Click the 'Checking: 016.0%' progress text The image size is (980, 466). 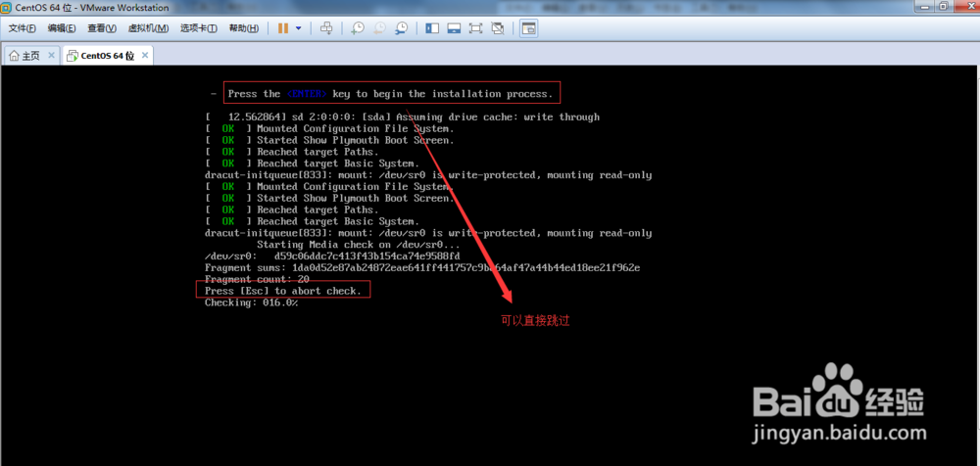pyautogui.click(x=251, y=303)
